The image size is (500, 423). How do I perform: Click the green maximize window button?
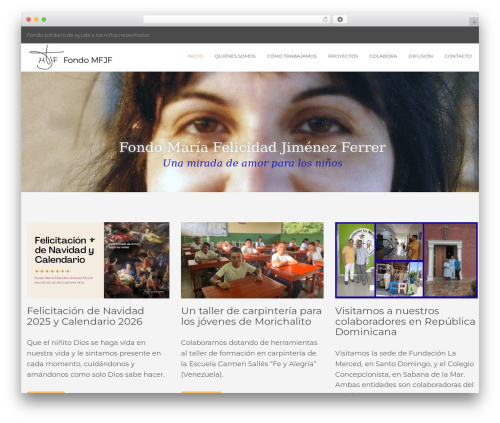pos(44,20)
